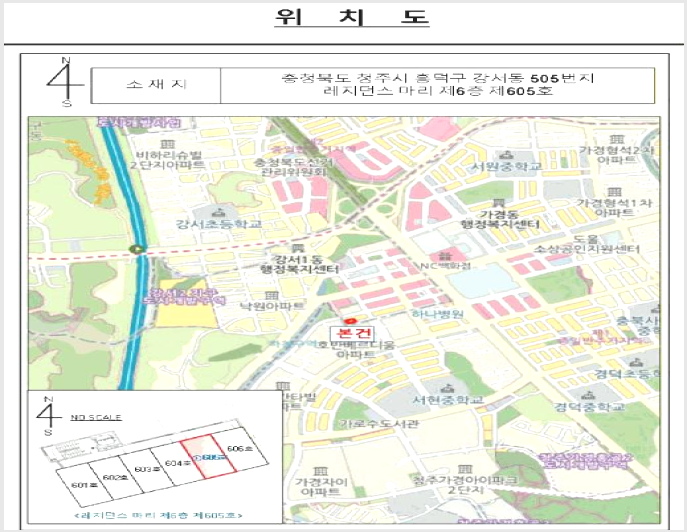Image resolution: width=687 pixels, height=532 pixels.
Task: Click the 경덕중학교 text label
Action: click(590, 407)
